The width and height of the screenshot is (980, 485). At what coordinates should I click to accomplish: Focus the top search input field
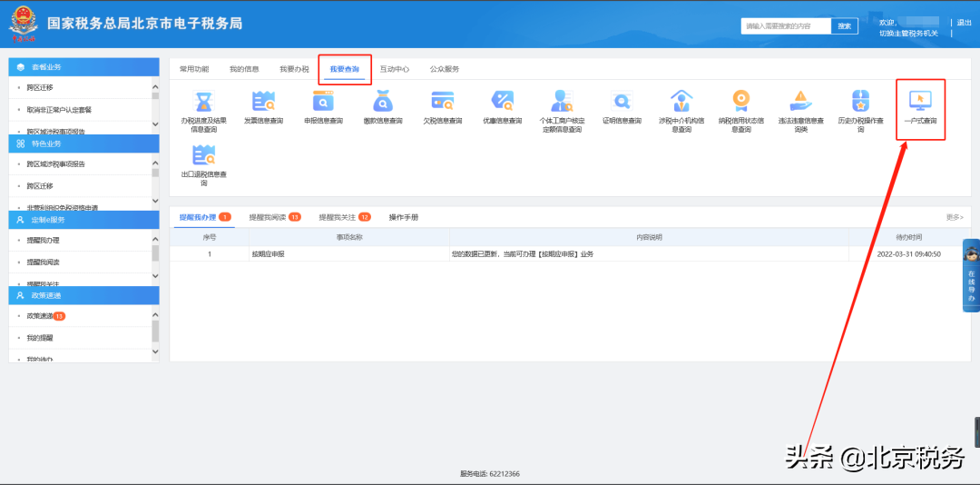point(786,26)
